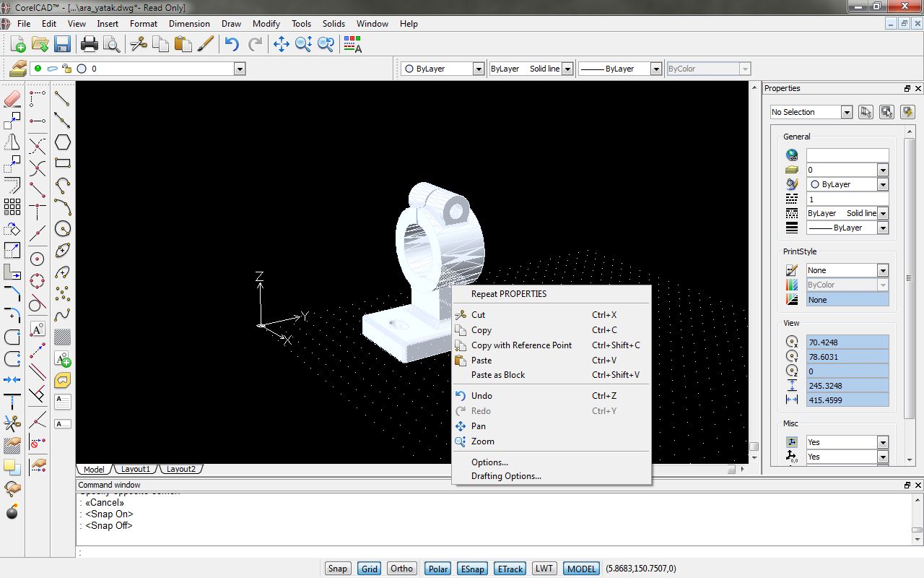The image size is (924, 578).
Task: Select Zoom from the context menu
Action: tap(552, 441)
